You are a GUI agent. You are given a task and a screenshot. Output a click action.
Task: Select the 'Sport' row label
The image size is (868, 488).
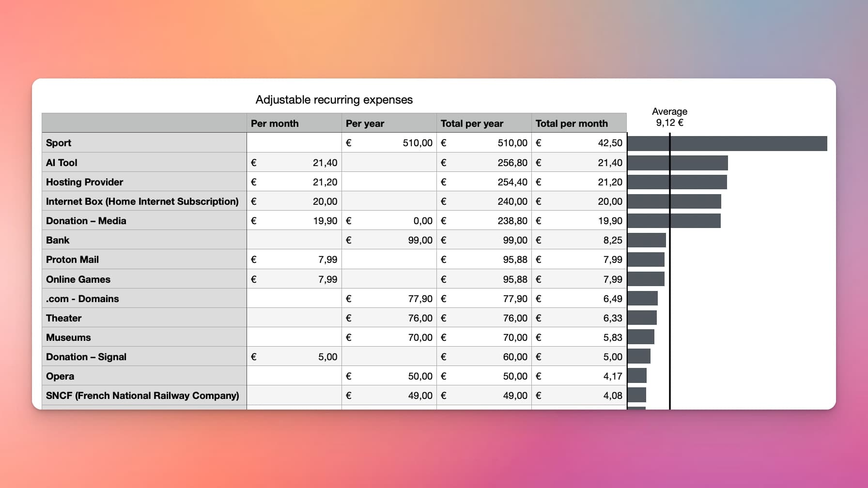(x=144, y=143)
